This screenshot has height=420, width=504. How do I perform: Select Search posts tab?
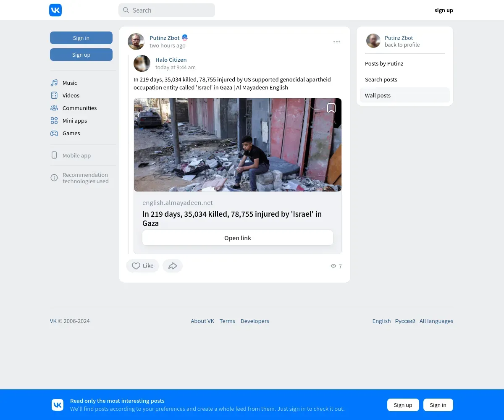(x=405, y=79)
